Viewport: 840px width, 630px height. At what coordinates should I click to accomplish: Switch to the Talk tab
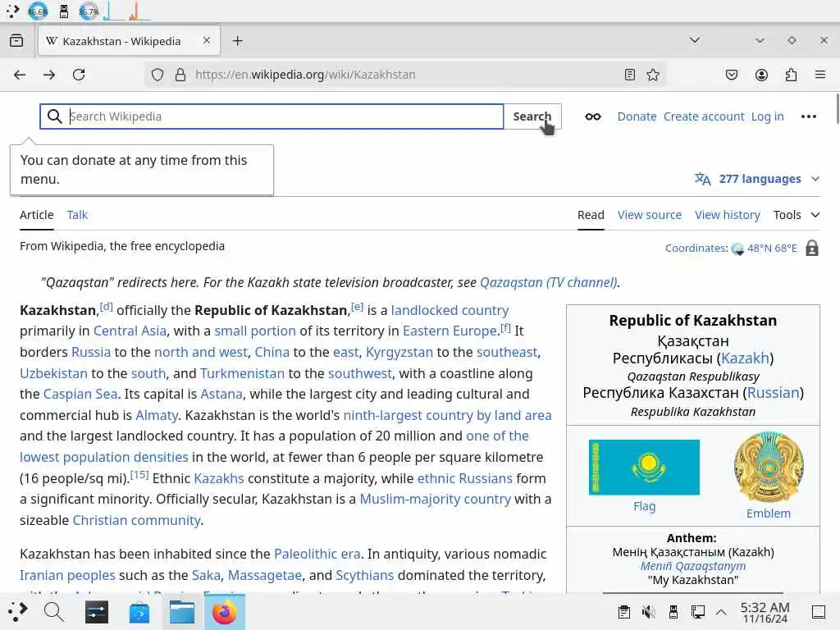tap(77, 215)
